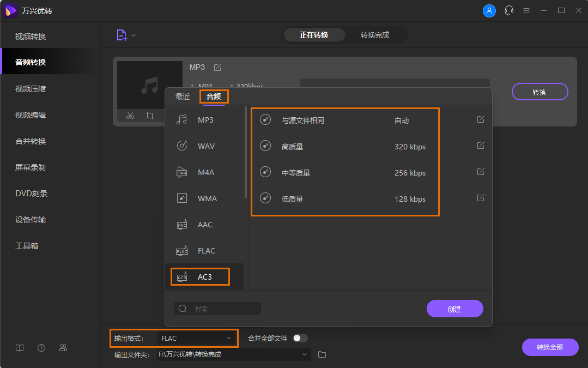
Task: Open the 输出格式 FLAC dropdown
Action: pyautogui.click(x=197, y=338)
